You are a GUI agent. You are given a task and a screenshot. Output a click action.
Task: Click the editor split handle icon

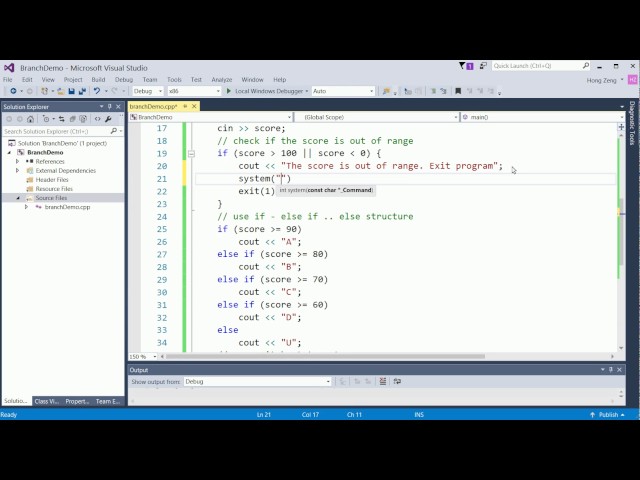(x=621, y=127)
